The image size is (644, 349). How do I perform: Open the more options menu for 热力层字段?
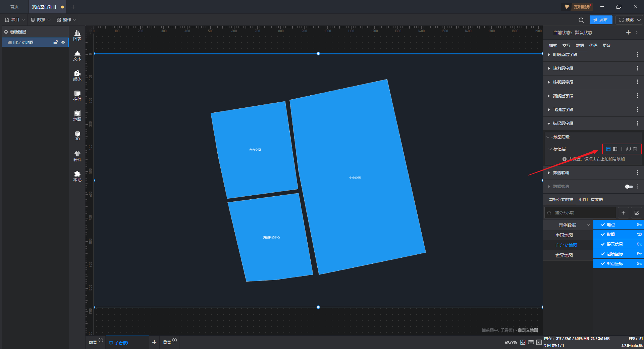tap(638, 68)
